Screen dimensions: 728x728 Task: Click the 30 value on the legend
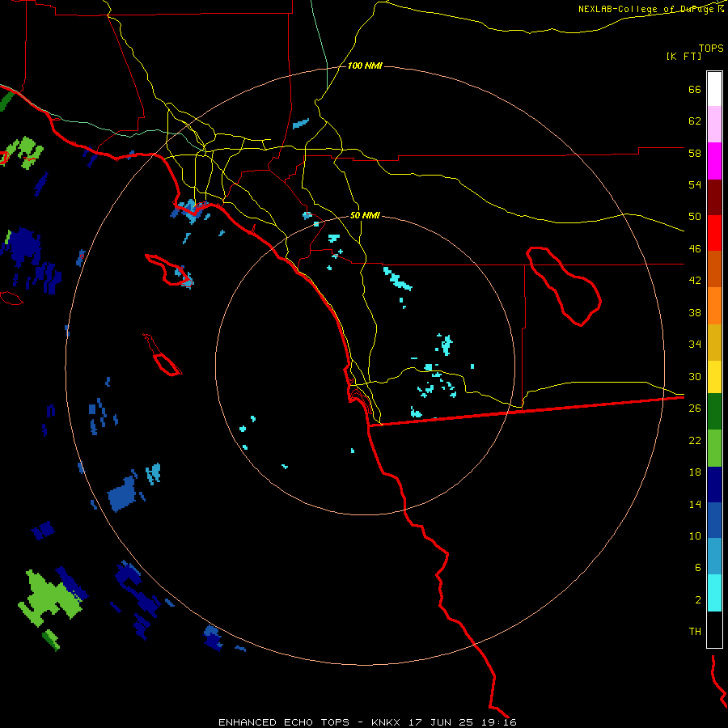pyautogui.click(x=695, y=376)
